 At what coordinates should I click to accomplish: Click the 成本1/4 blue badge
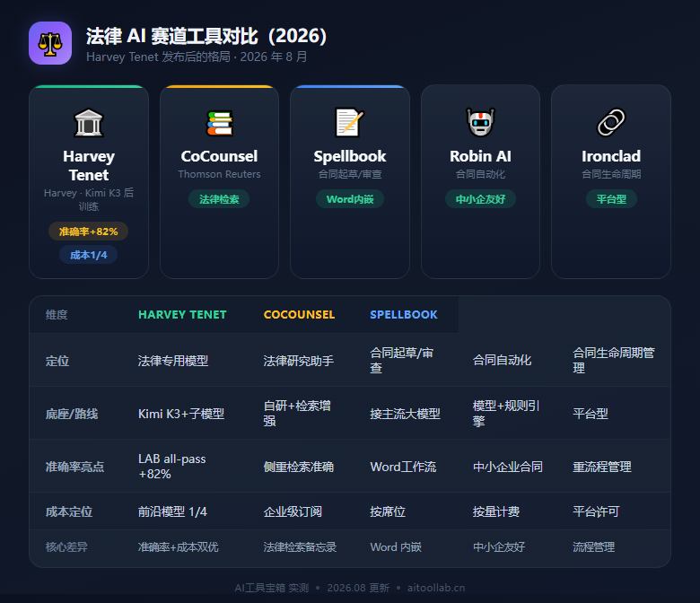[88, 255]
